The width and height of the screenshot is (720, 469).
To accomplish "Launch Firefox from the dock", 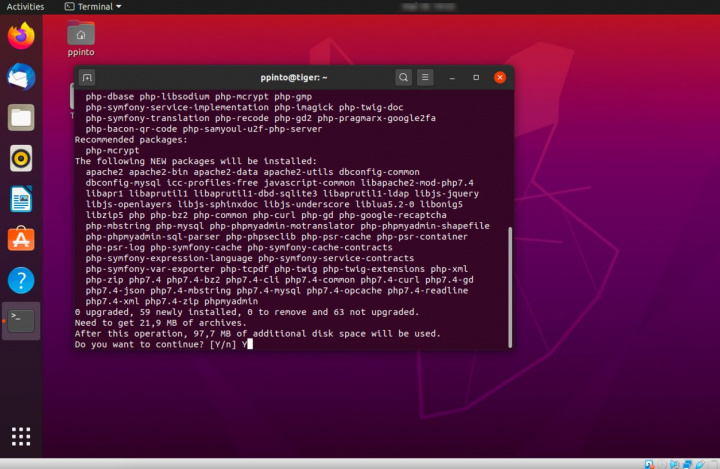I will [x=21, y=36].
